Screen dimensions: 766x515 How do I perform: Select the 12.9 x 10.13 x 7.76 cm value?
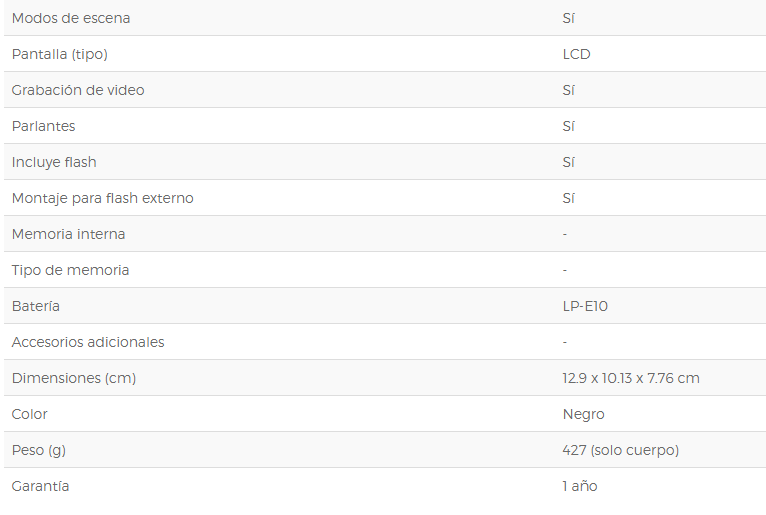pyautogui.click(x=631, y=378)
